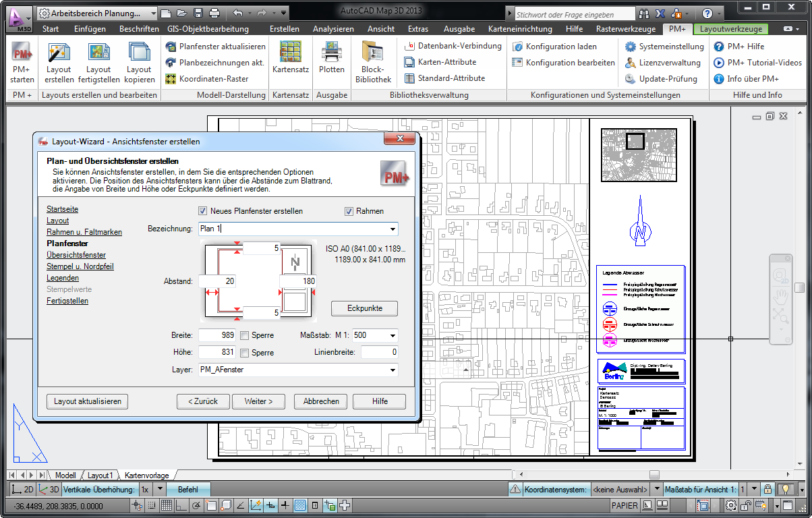812x518 pixels.
Task: Click PM+ Tutorial-Videos icon
Action: 720,63
